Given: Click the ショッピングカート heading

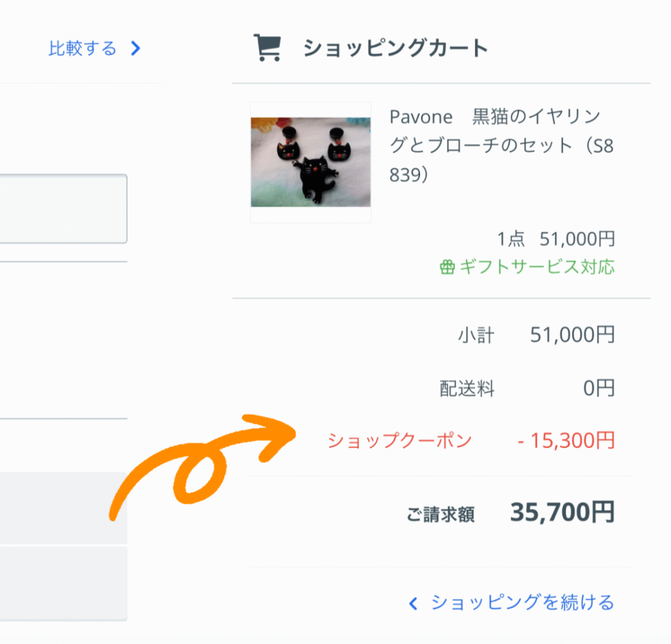Looking at the screenshot, I should point(396,48).
